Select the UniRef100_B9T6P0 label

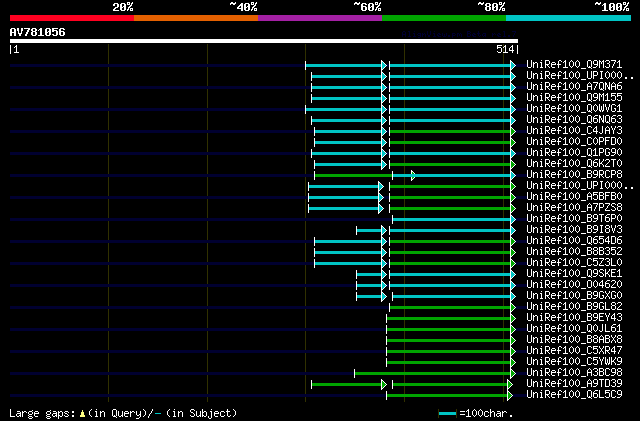point(574,219)
